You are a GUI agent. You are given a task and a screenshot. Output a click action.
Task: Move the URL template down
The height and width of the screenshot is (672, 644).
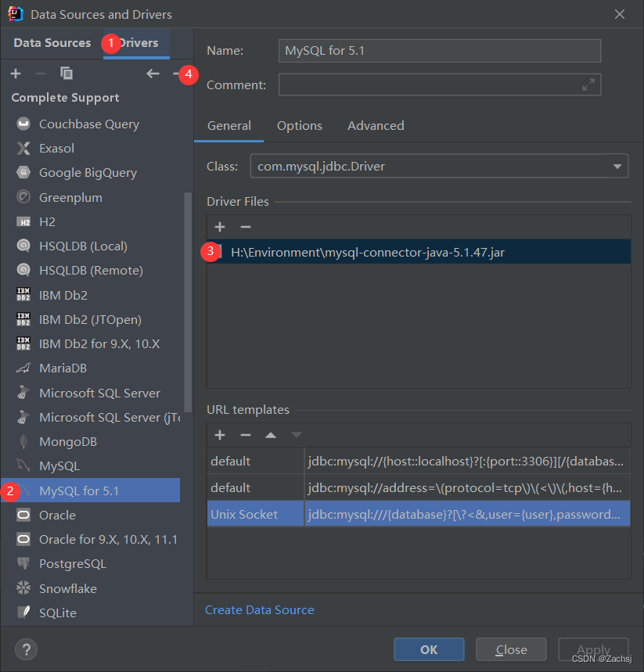click(x=297, y=435)
